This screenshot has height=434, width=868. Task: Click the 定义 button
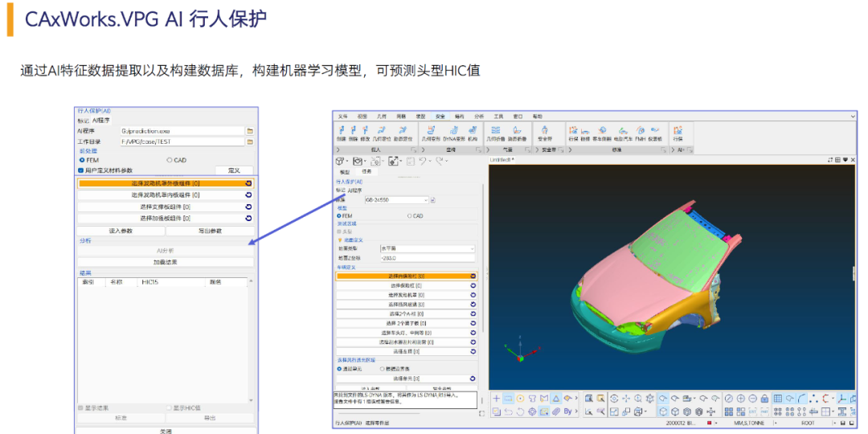(234, 170)
